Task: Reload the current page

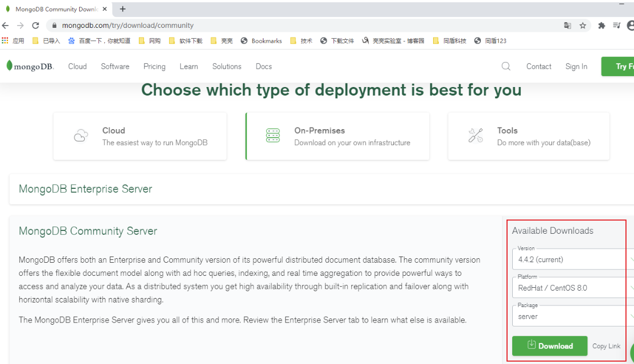Action: tap(36, 26)
